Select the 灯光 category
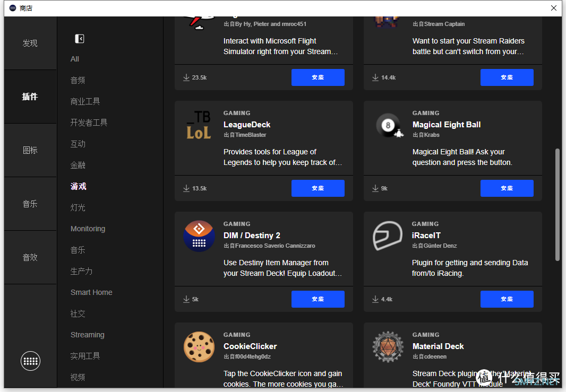566x392 pixels. click(78, 208)
